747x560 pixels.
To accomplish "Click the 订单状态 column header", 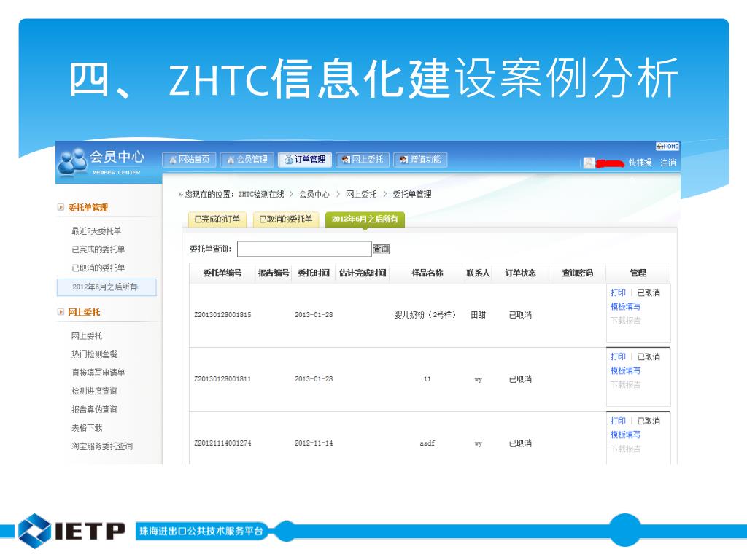I will [520, 273].
